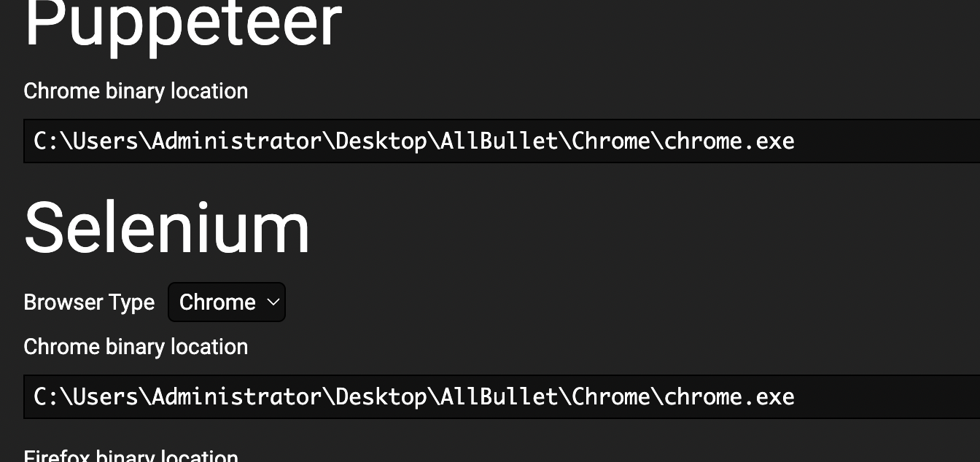This screenshot has height=462, width=980.
Task: Click the chevron arrow beside Chrome
Action: 273,302
